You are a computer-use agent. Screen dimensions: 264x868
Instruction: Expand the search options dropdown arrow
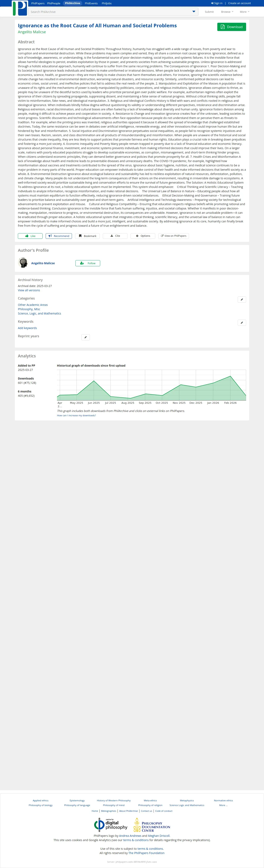coord(194,12)
